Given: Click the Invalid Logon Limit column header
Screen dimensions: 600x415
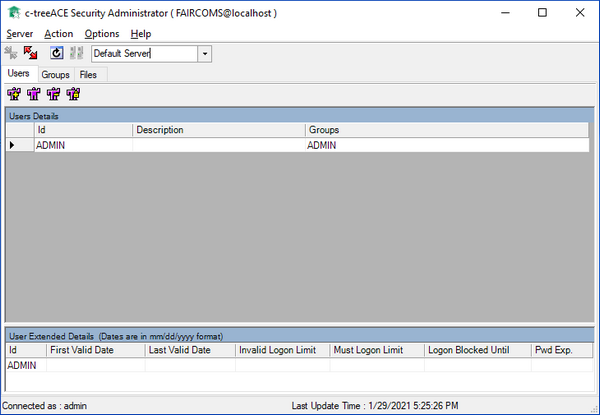Looking at the screenshot, I should pyautogui.click(x=282, y=350).
